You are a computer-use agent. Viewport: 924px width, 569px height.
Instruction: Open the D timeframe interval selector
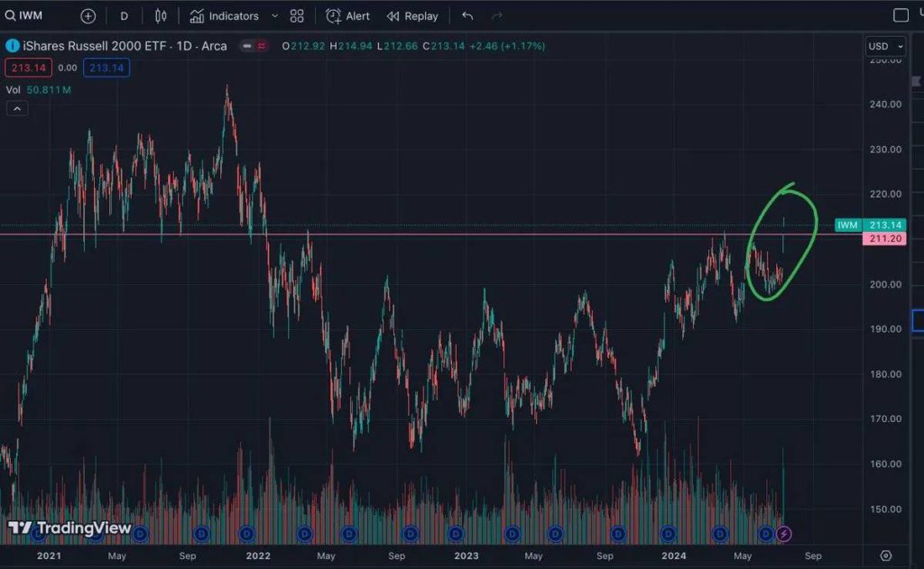click(124, 15)
